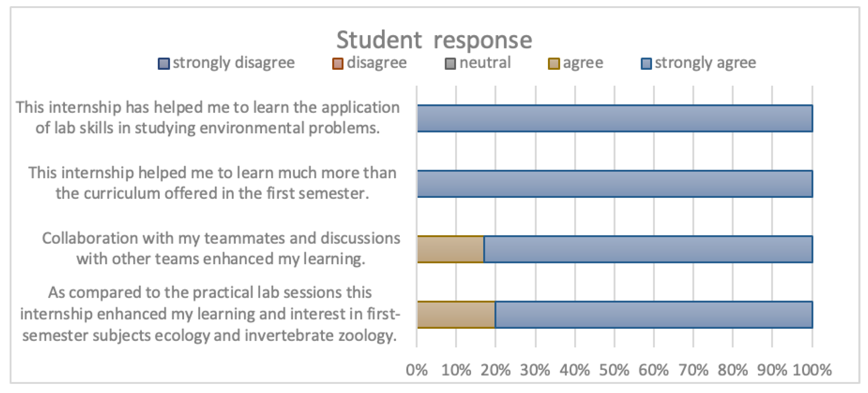Click the 50% axis label

tap(614, 370)
